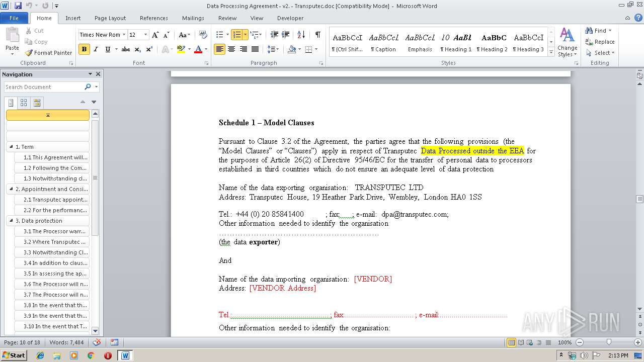Switch to Insert tab
This screenshot has width=644, height=362.
tap(73, 18)
